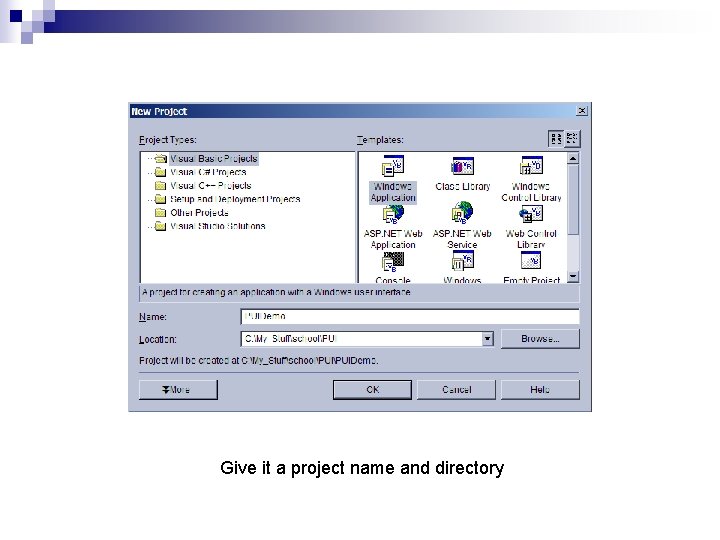Click the "Web Control Library" template label

click(531, 239)
